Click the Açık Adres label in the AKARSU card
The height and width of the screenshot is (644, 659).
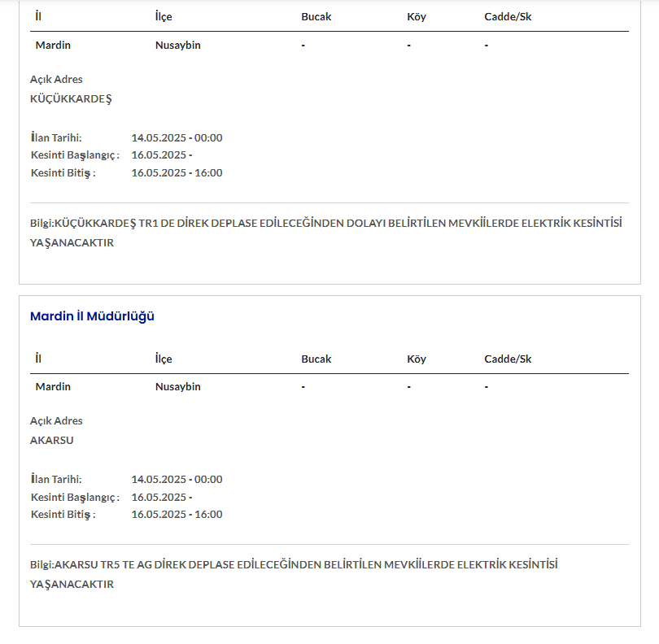point(56,421)
